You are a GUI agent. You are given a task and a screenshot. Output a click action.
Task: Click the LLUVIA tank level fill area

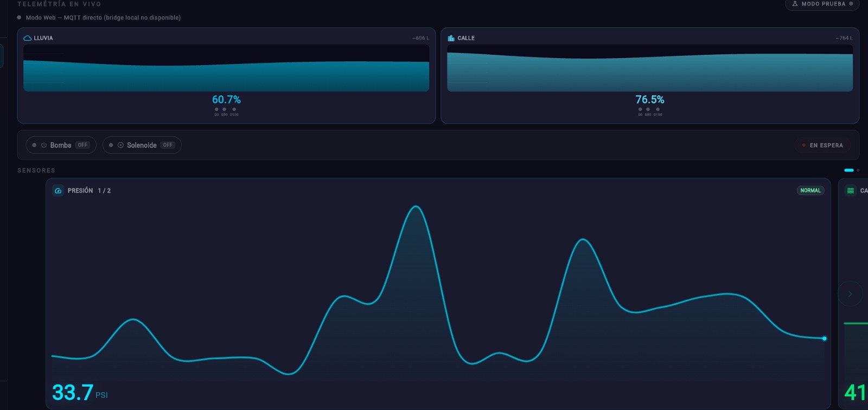pyautogui.click(x=226, y=76)
